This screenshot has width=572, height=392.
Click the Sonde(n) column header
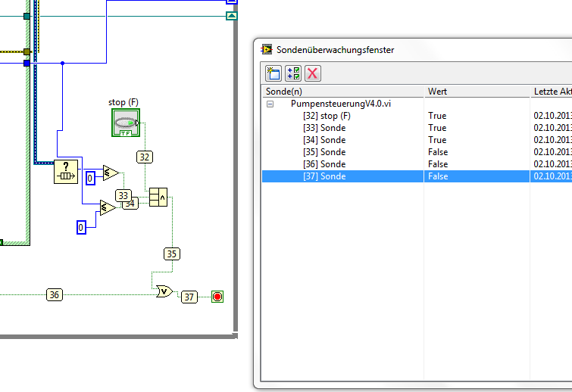pyautogui.click(x=342, y=92)
